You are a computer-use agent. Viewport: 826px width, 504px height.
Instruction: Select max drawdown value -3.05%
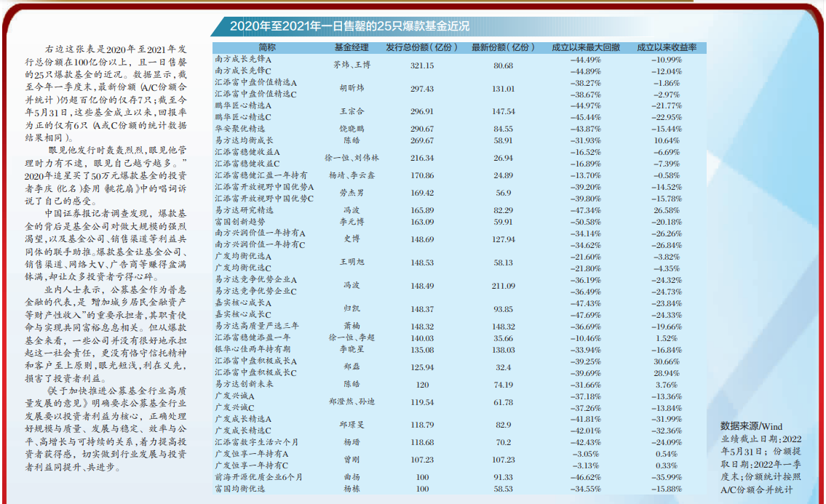585,454
